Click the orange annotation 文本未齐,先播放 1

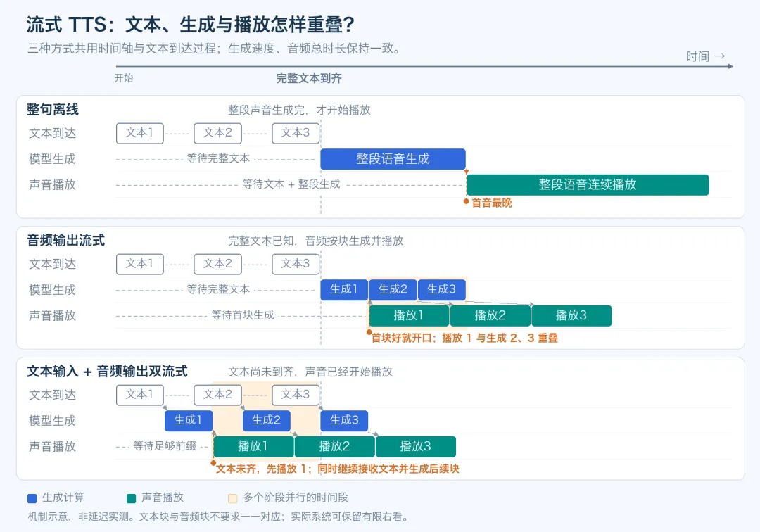coord(337,469)
